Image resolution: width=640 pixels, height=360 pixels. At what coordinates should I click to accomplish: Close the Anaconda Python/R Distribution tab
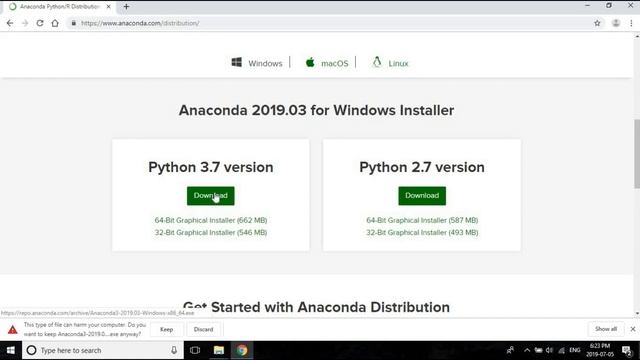click(108, 7)
